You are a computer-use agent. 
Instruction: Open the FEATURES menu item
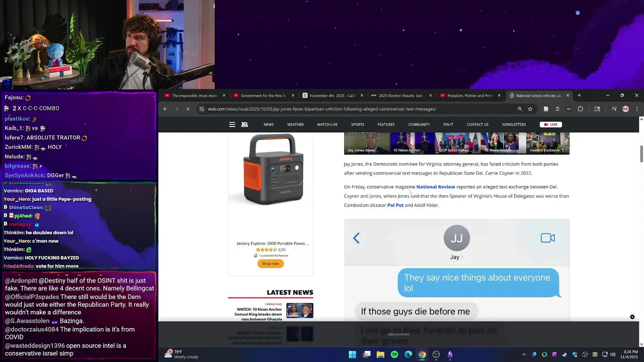point(386,124)
